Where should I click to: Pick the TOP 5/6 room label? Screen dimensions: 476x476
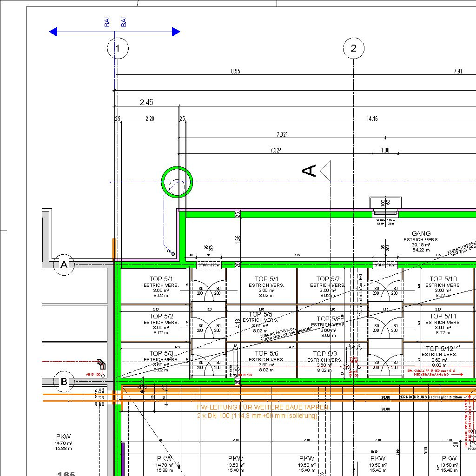(x=266, y=354)
